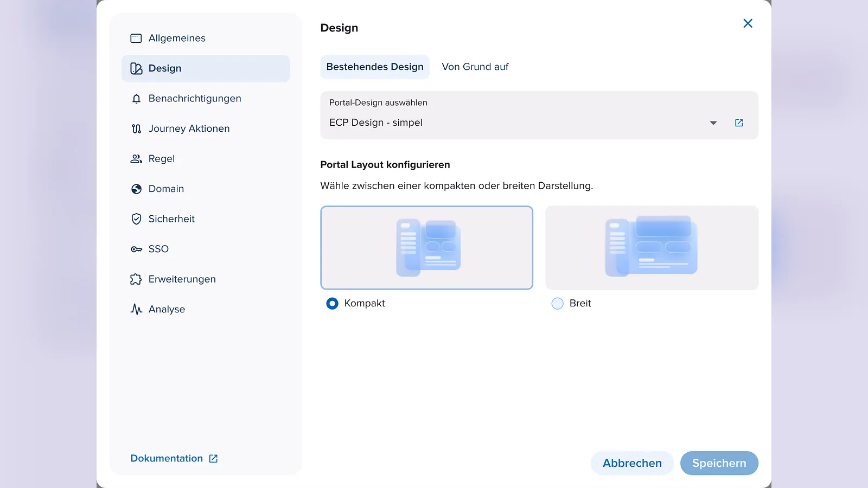Open Regel settings section
This screenshot has width=868, height=488.
coord(206,159)
